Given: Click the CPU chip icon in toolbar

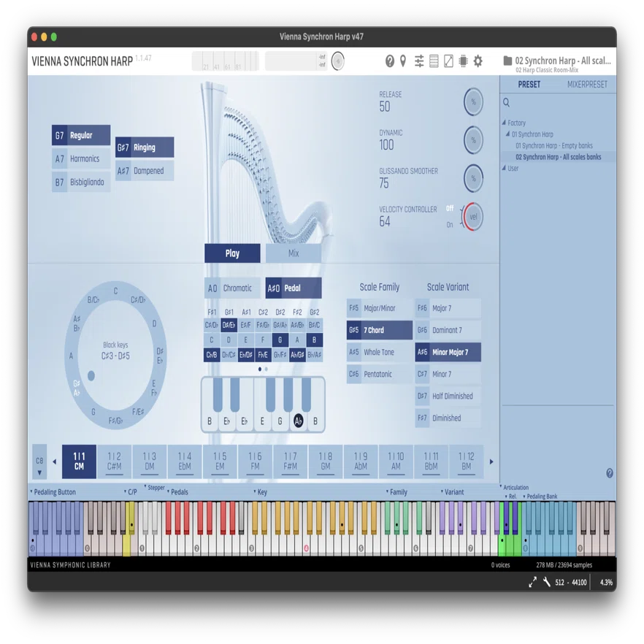Looking at the screenshot, I should tap(463, 61).
